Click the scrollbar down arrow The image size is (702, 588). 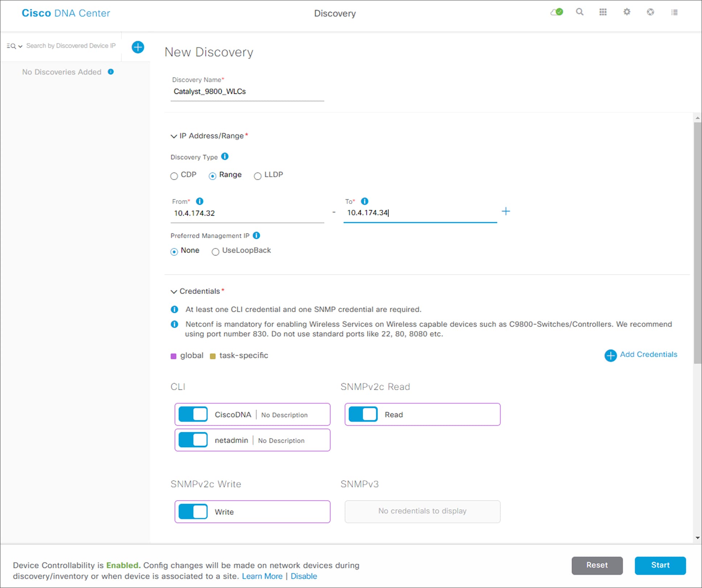pyautogui.click(x=698, y=538)
